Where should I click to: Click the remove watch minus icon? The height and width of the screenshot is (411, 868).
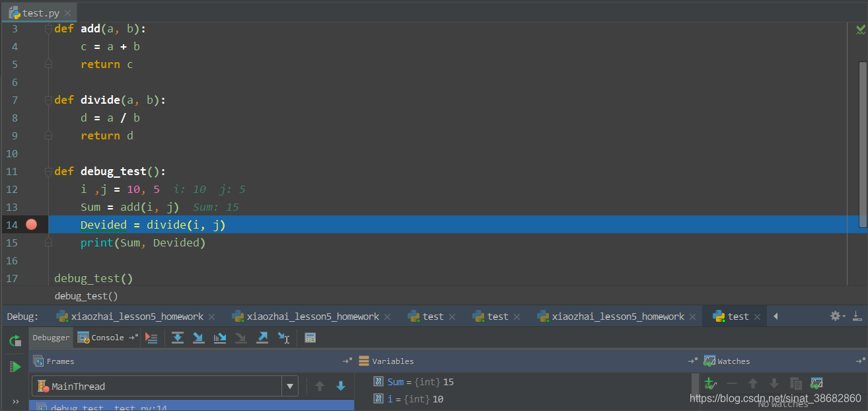click(731, 383)
